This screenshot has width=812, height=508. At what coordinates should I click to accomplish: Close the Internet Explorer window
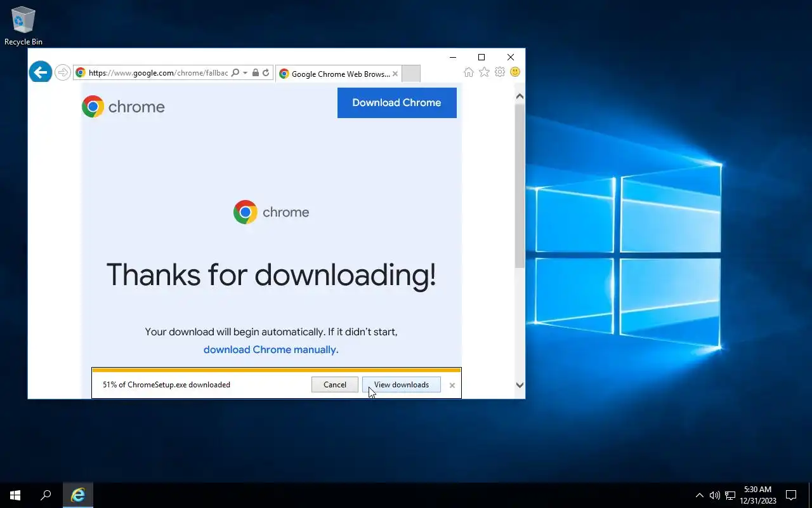click(x=511, y=57)
